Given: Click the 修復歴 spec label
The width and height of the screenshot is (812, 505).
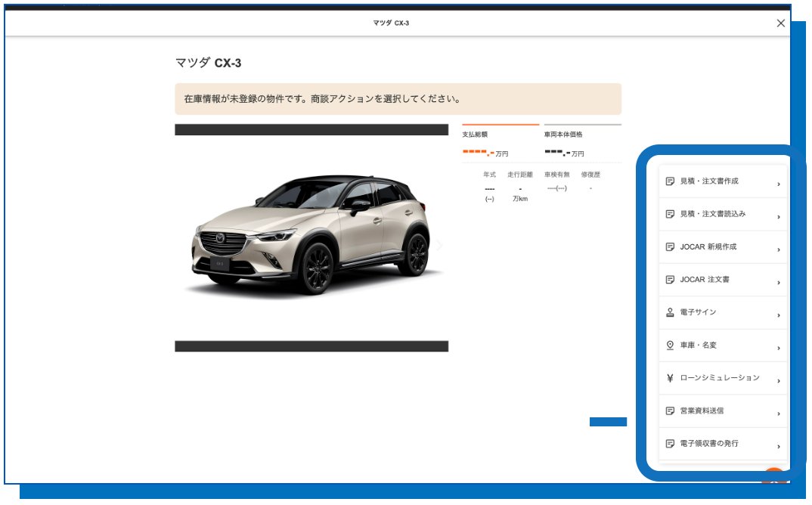Looking at the screenshot, I should click(x=590, y=175).
